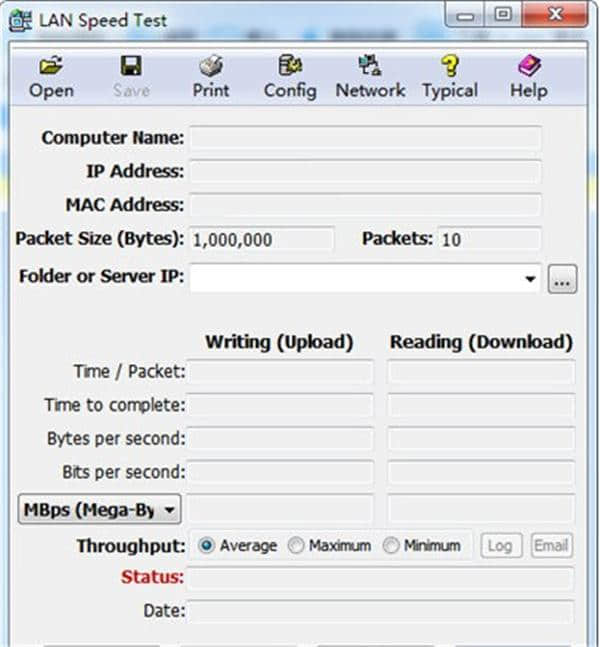
Task: Click the Packet Size (Bytes) field
Action: [x=261, y=240]
